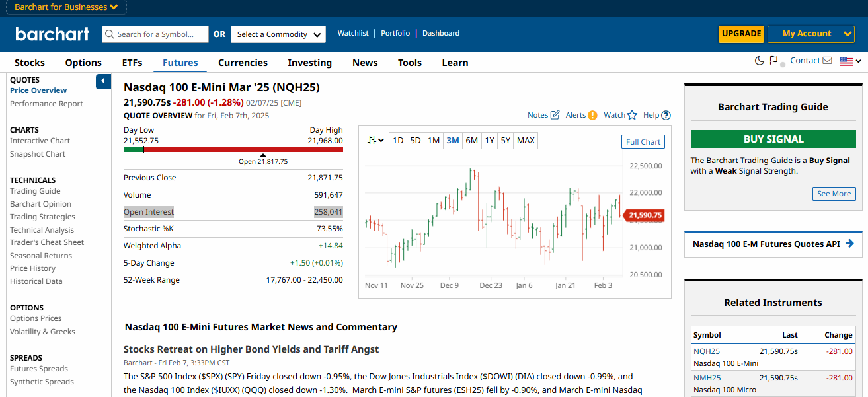
Task: Open the Options menu
Action: point(83,63)
